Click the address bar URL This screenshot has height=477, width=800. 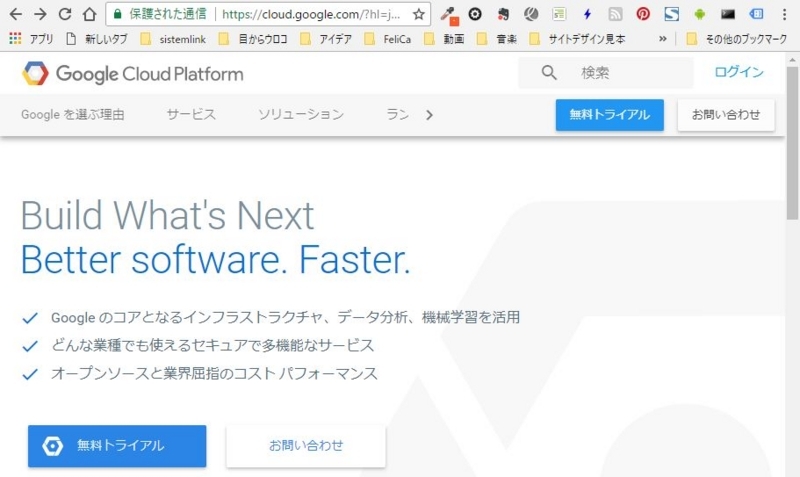(311, 14)
